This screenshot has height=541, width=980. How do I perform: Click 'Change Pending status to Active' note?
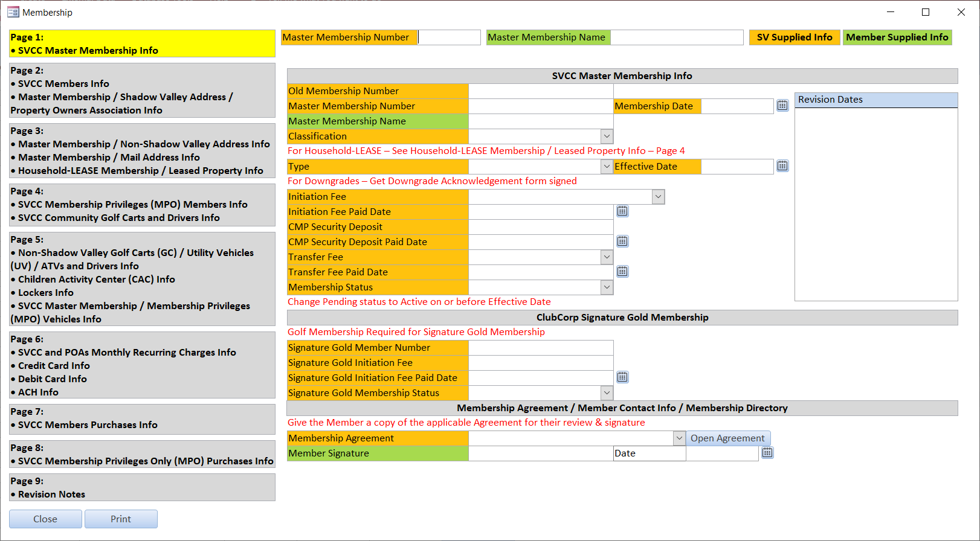(419, 302)
